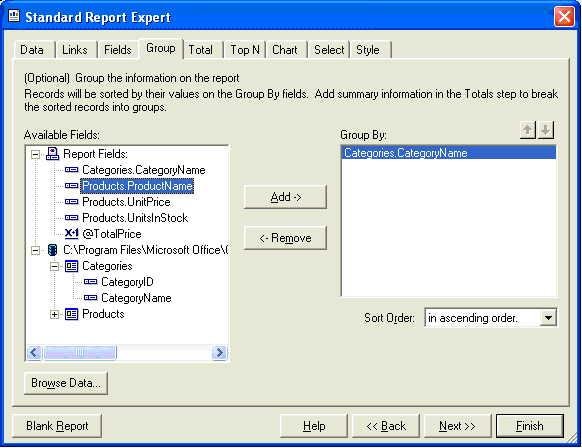Click the horizontal scrollbar thumb in Available Fields
This screenshot has width=582, height=448.
point(80,352)
